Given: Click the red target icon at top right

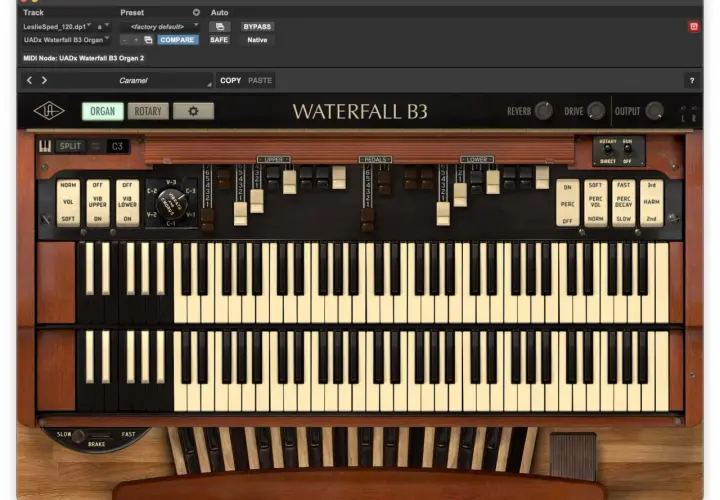Looking at the screenshot, I should point(694,27).
